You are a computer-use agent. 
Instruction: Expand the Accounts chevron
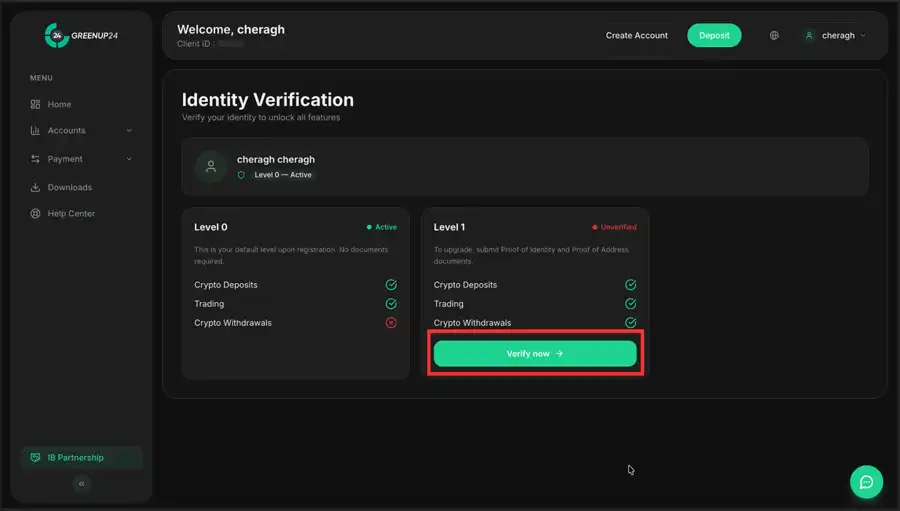129,130
